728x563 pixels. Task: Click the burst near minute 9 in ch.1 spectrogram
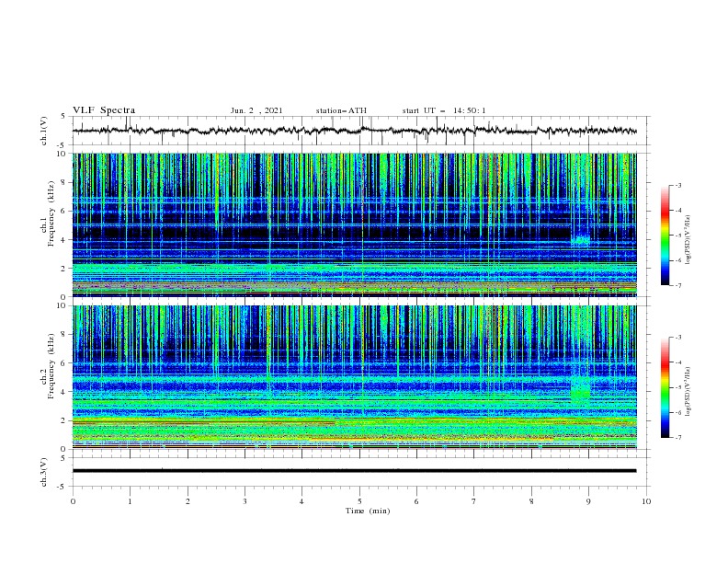(x=580, y=240)
